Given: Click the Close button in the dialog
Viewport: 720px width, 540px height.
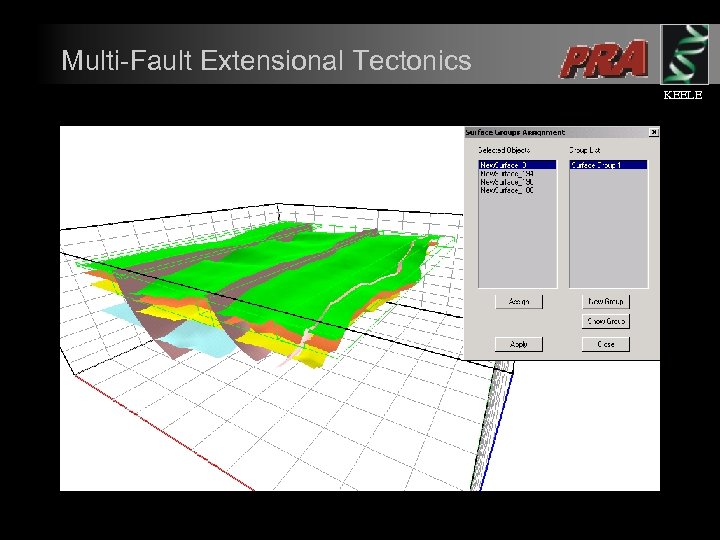Looking at the screenshot, I should tap(606, 344).
